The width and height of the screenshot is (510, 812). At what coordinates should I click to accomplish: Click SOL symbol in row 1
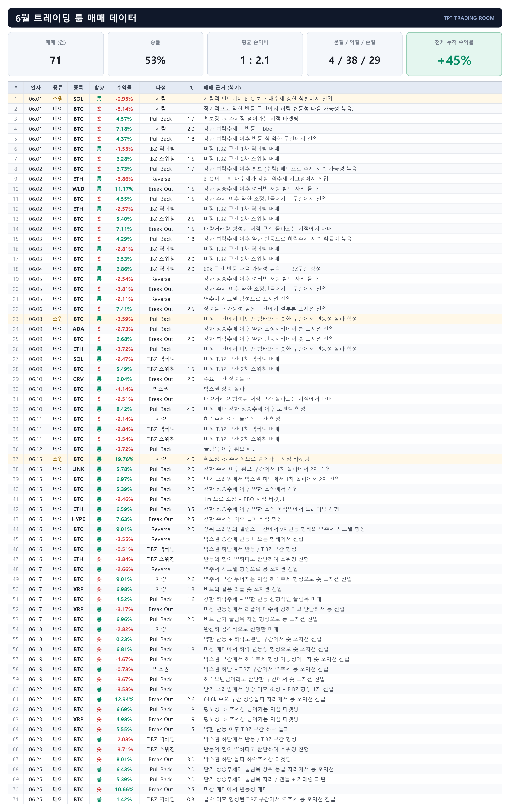(78, 99)
